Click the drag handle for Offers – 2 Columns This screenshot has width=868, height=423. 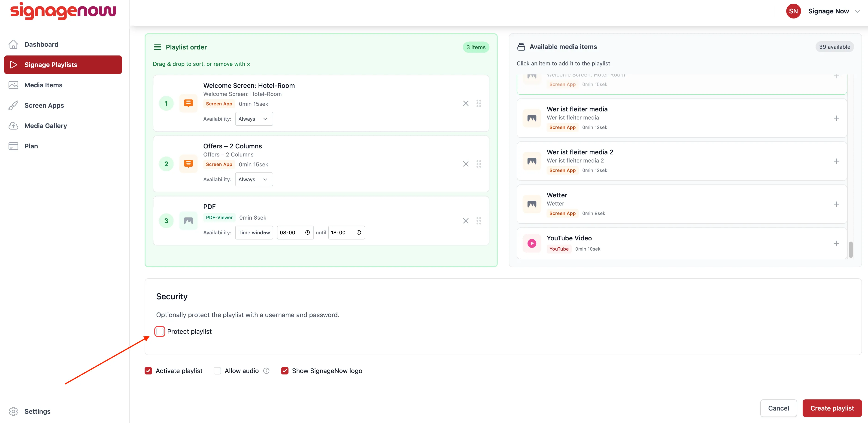[479, 164]
